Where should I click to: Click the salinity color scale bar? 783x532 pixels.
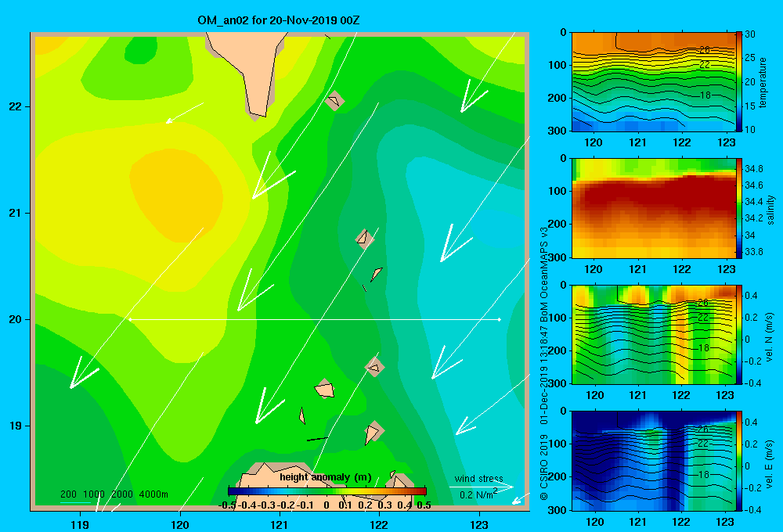pos(739,208)
